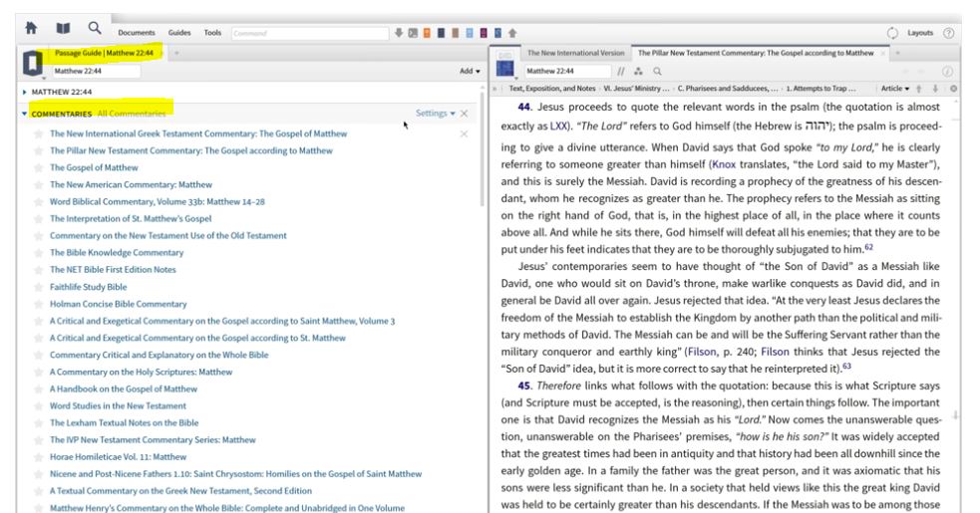
Task: Switch to The New International Version tab
Action: tap(575, 53)
